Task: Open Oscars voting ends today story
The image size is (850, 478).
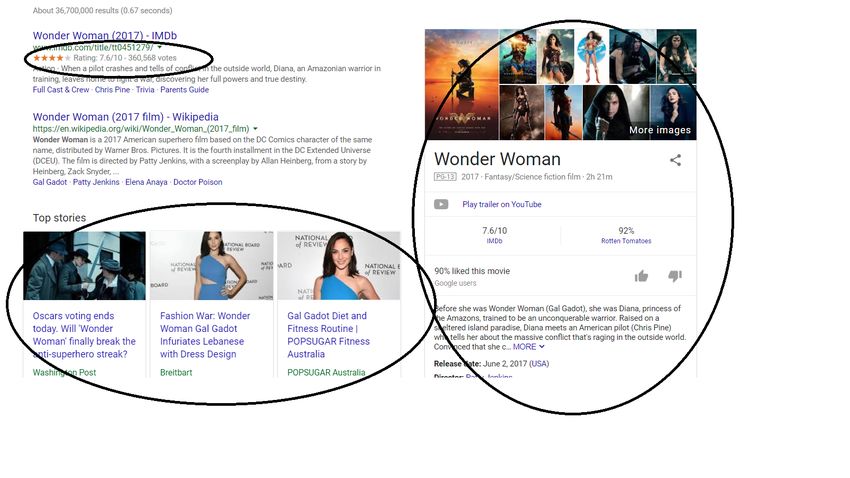Action: pyautogui.click(x=84, y=335)
